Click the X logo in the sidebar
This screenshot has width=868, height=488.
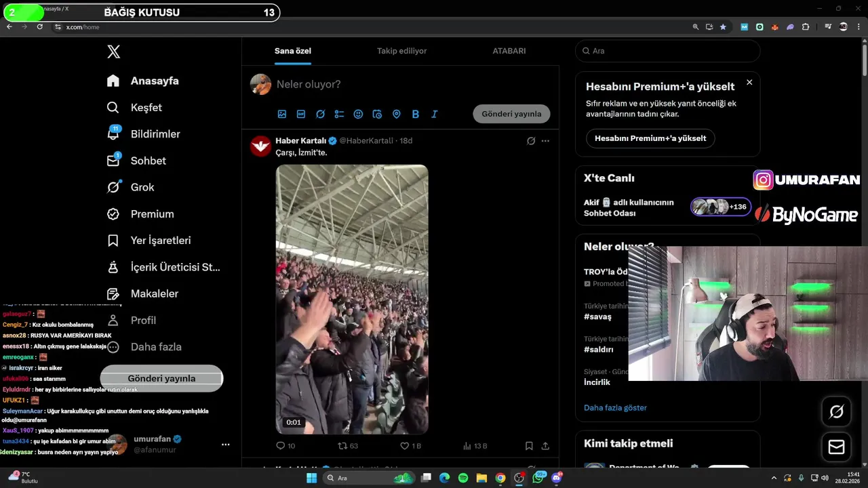(114, 52)
